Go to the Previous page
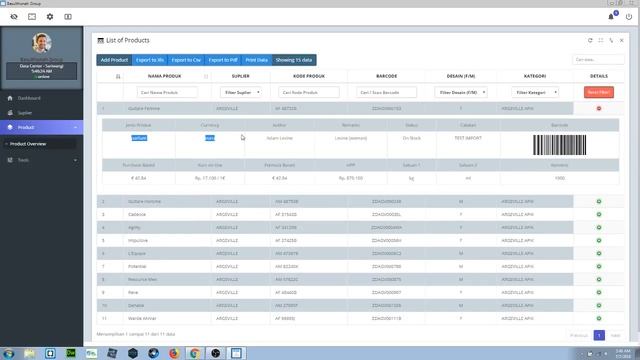 pos(579,336)
